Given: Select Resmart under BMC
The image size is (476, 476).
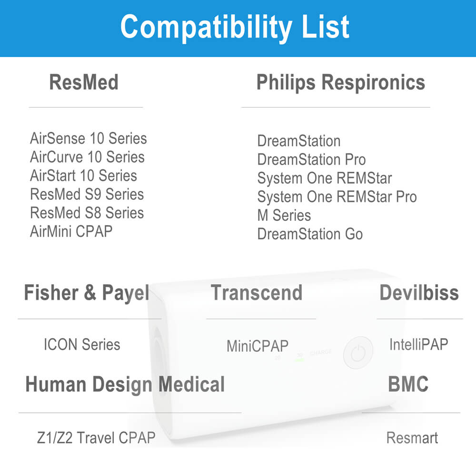Looking at the screenshot, I should [412, 438].
